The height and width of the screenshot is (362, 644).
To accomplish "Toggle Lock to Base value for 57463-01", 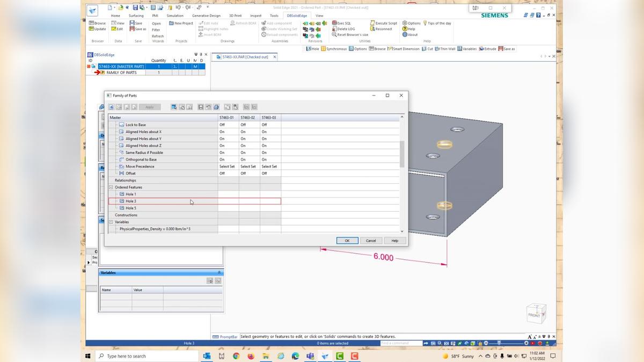I will click(228, 125).
